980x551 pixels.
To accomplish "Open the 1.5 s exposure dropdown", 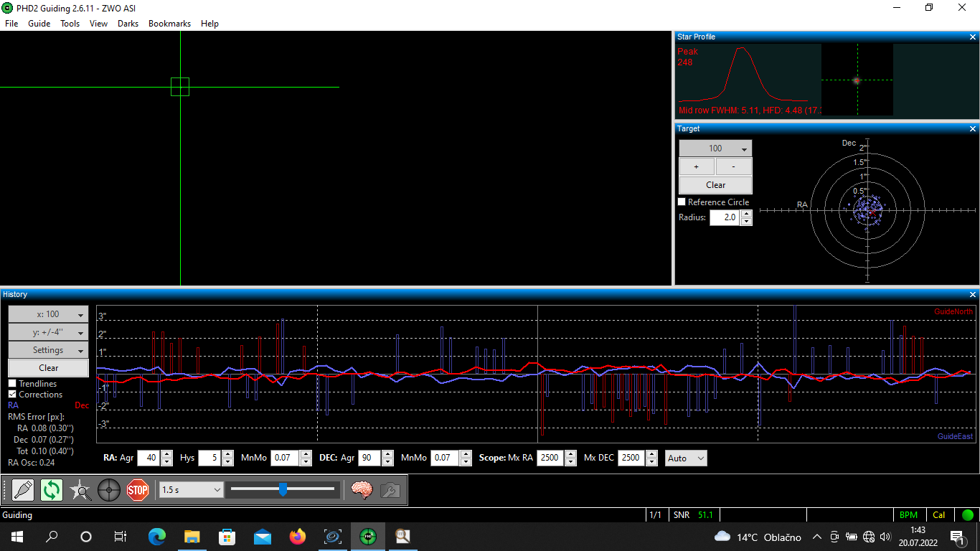I will tap(192, 489).
